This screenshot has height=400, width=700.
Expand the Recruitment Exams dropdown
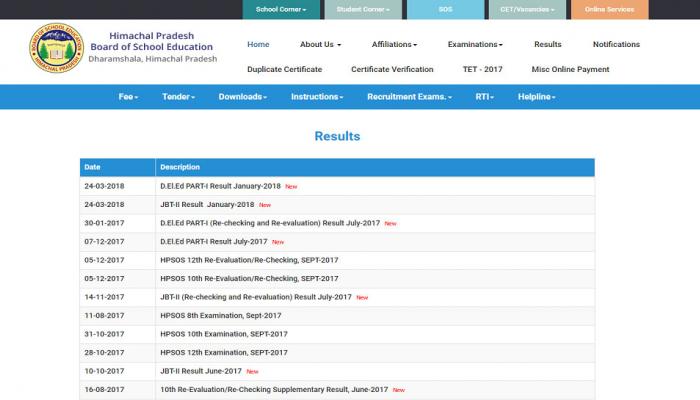(409, 97)
